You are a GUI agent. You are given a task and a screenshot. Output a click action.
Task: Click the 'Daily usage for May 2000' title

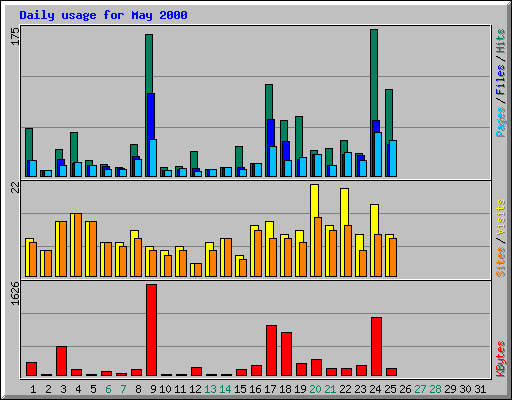(103, 15)
